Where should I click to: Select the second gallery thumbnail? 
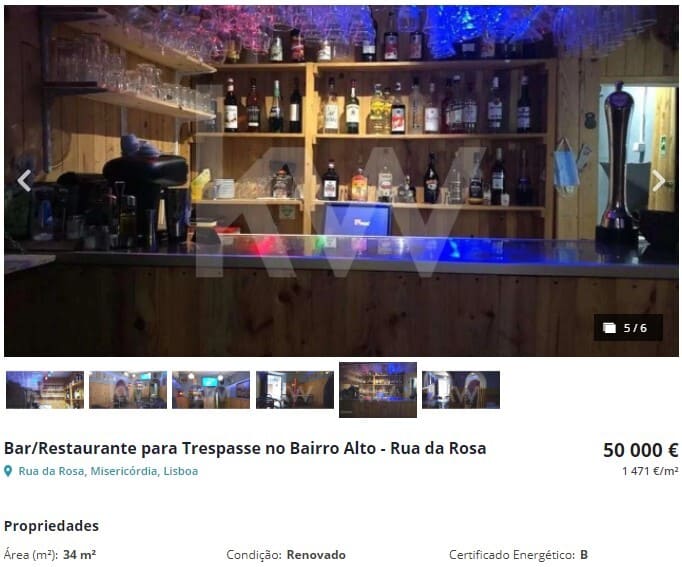click(x=128, y=390)
